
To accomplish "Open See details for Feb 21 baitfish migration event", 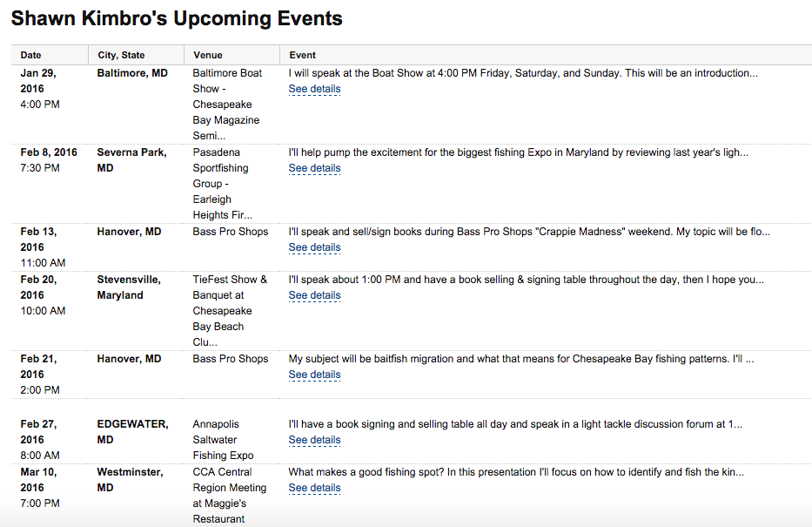I will (x=314, y=375).
